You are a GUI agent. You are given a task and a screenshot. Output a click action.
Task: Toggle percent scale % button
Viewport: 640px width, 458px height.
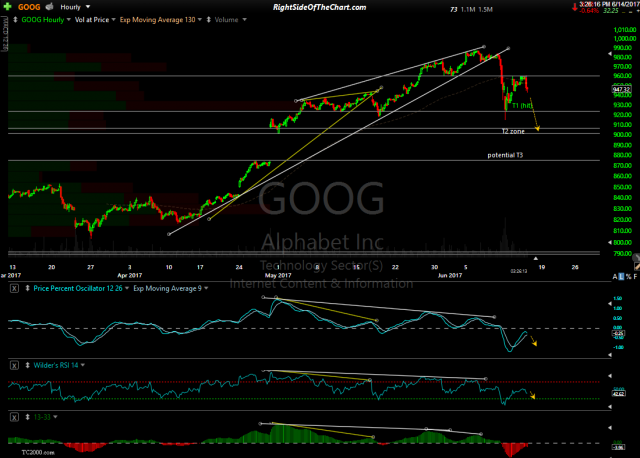coord(629,277)
